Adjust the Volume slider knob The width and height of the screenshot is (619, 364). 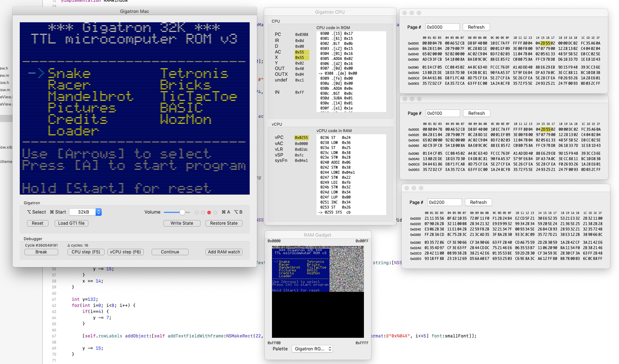click(183, 212)
